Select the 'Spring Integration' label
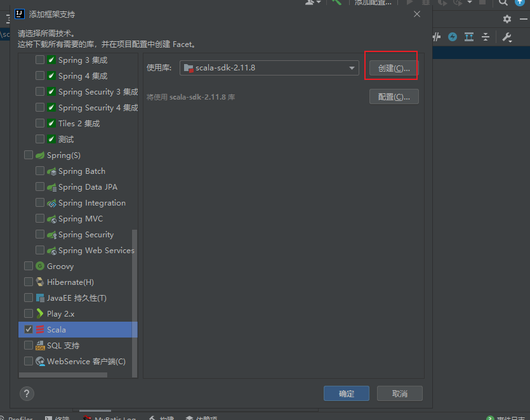Screen dimensions: 530x420 click(x=92, y=203)
